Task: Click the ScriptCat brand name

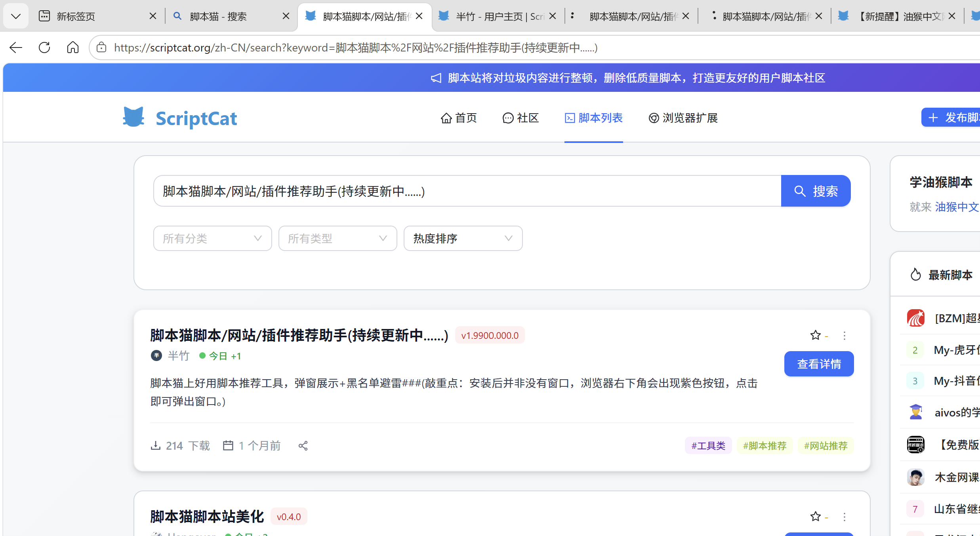Action: coord(196,118)
